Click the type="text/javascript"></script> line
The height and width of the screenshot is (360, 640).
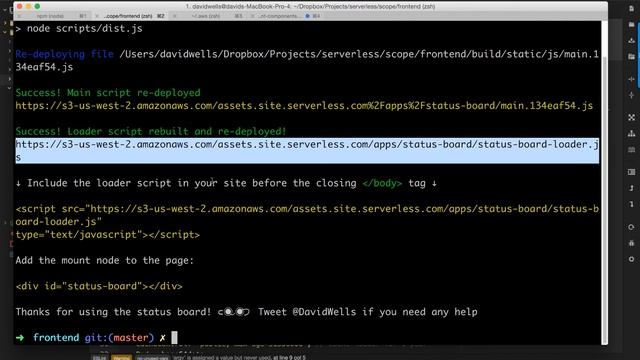108,235
